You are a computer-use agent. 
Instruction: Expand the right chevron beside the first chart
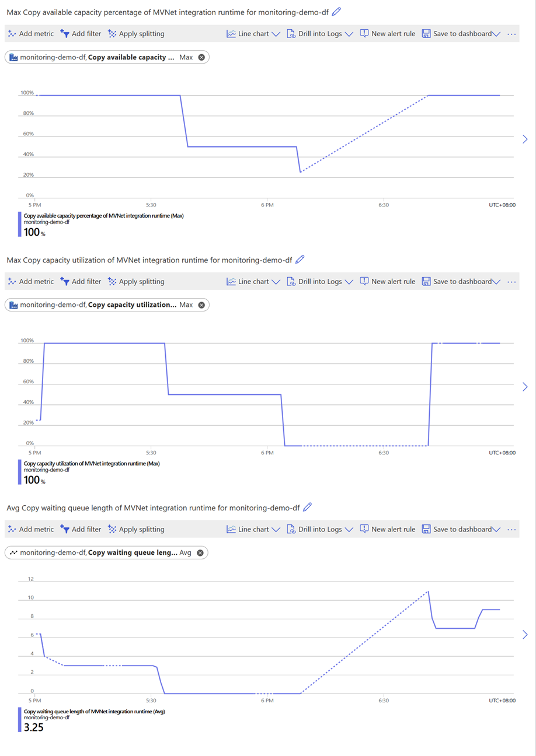click(x=524, y=139)
